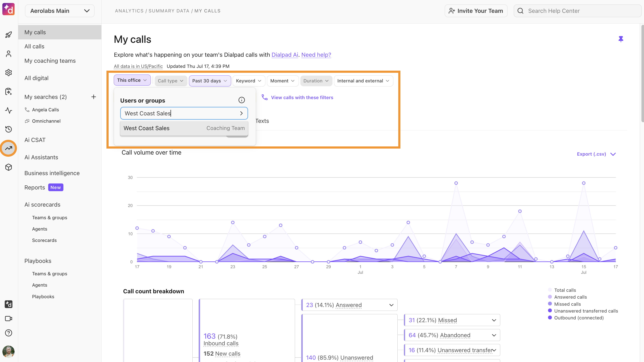Click the Dialpad logo icon

(x=9, y=9)
